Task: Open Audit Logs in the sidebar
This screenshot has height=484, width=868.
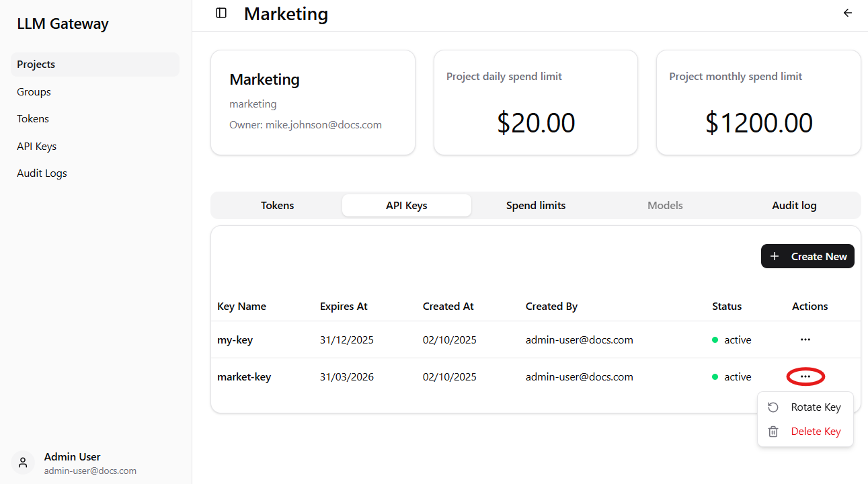Action: [42, 173]
